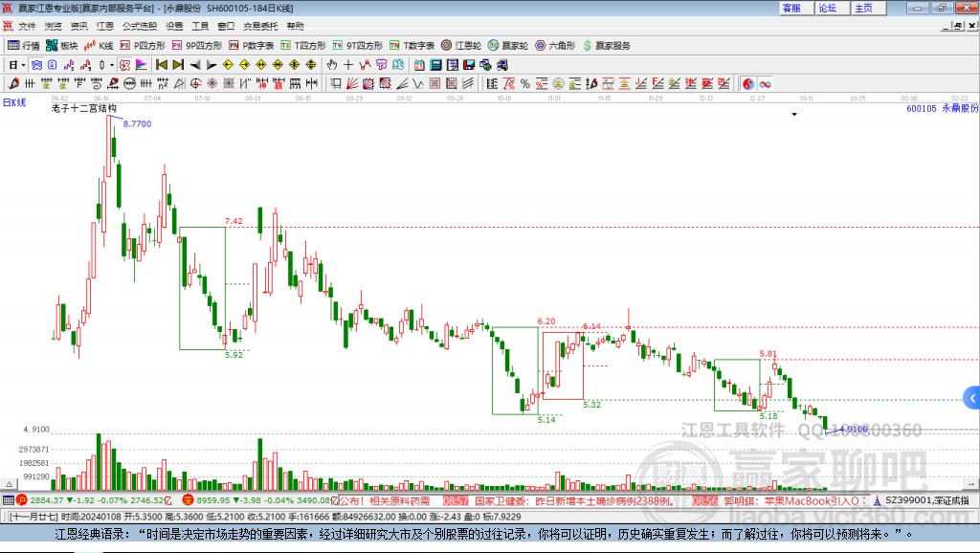The width and height of the screenshot is (980, 553).
Task: Click the red floppy save icon
Action: tap(469, 65)
